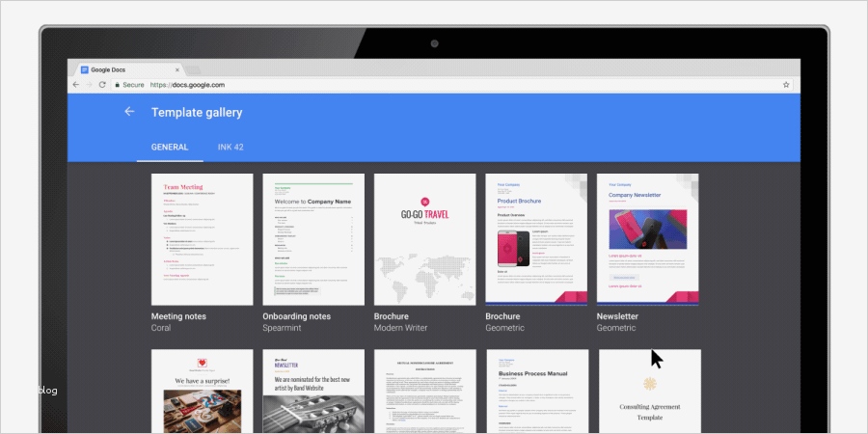Click the Secure padlock icon
The image size is (868, 434).
pos(117,85)
